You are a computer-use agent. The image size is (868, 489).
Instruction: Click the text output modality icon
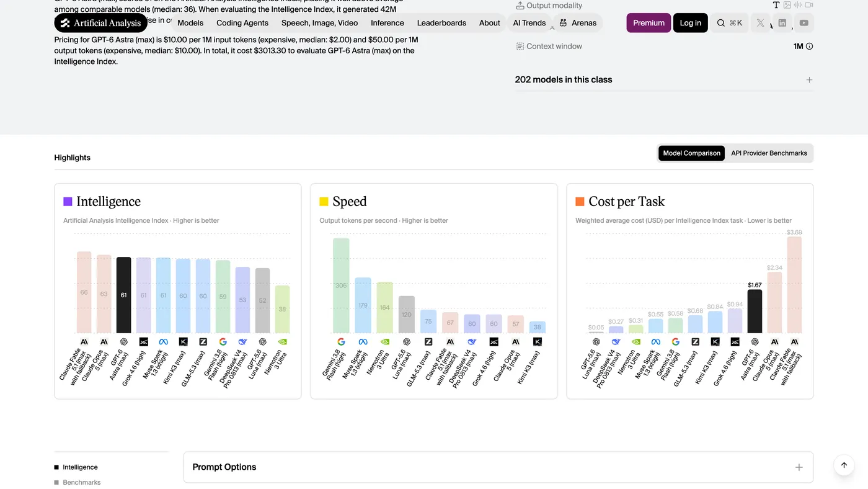[776, 5]
